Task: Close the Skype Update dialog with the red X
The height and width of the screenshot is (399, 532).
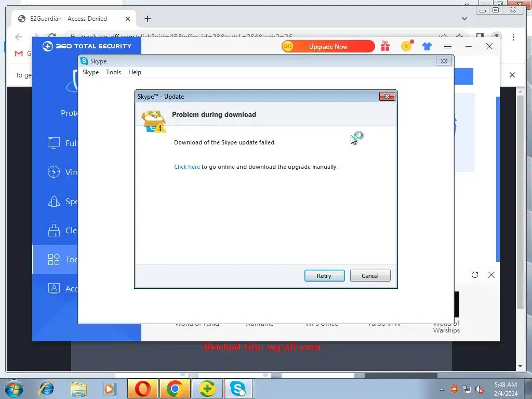Action: (x=387, y=96)
